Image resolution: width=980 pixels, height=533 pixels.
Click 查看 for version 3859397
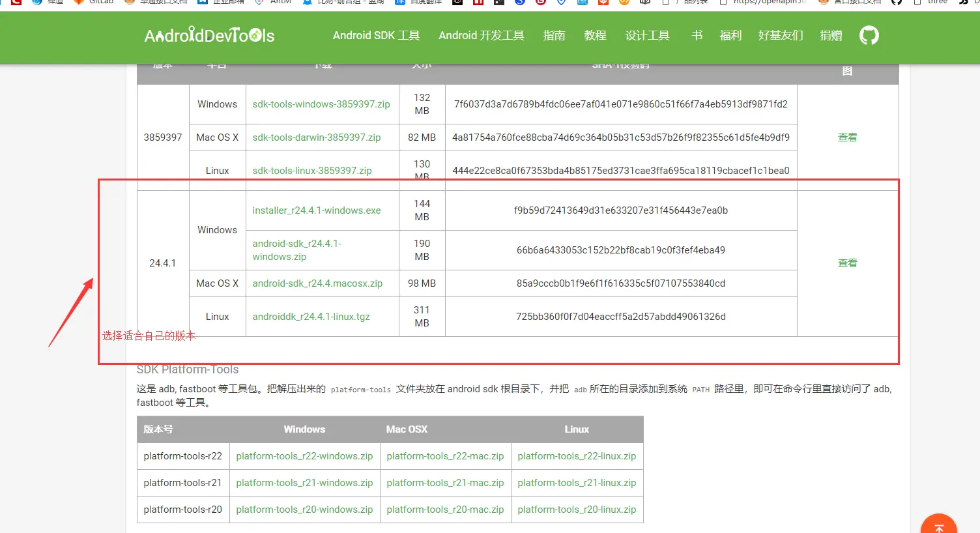(848, 137)
